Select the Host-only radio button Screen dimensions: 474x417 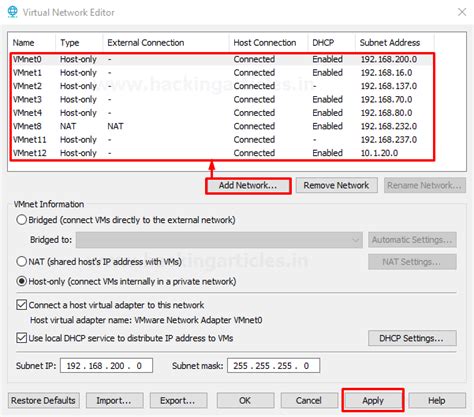[21, 281]
